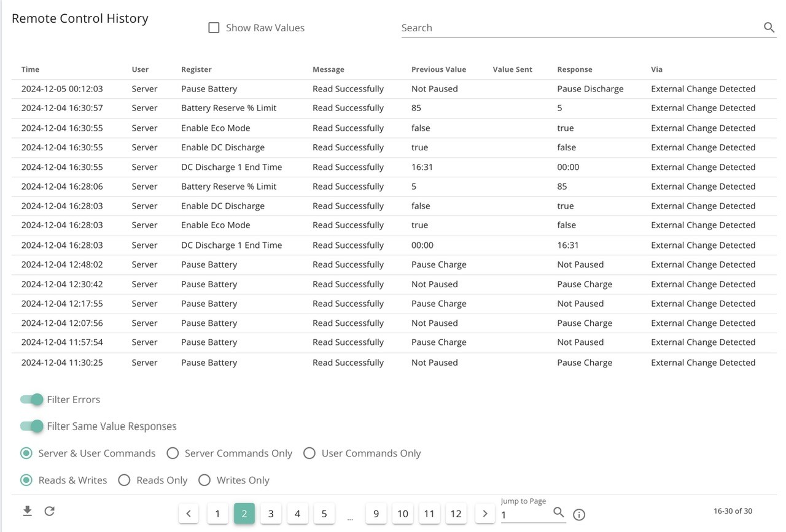
Task: Download the remote control history
Action: click(27, 511)
